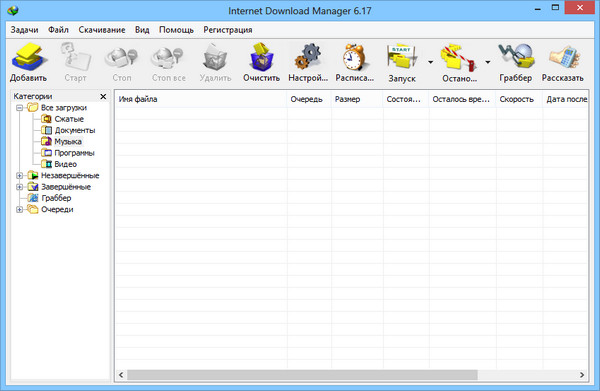Screen dimensions: 600x391
Task: Select the Завершённые tree node
Action: click(x=59, y=187)
